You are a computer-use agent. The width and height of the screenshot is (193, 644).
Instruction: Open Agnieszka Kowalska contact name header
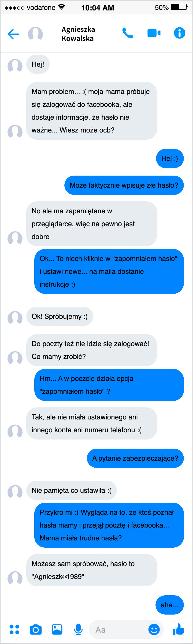click(x=78, y=34)
